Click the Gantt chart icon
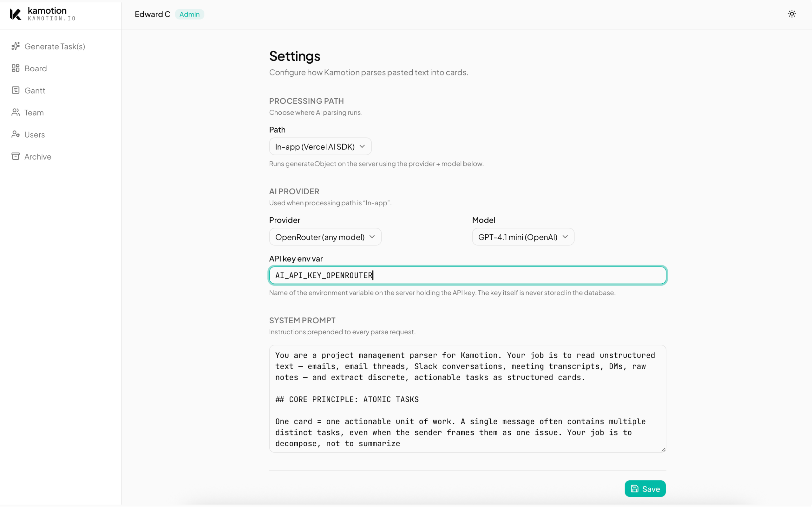The width and height of the screenshot is (812, 507). pos(16,90)
